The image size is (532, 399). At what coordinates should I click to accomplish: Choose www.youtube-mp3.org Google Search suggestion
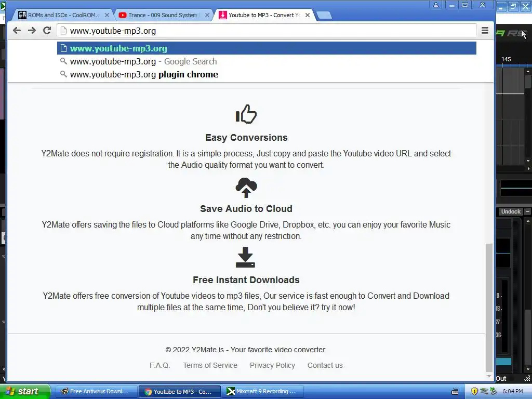[267, 61]
